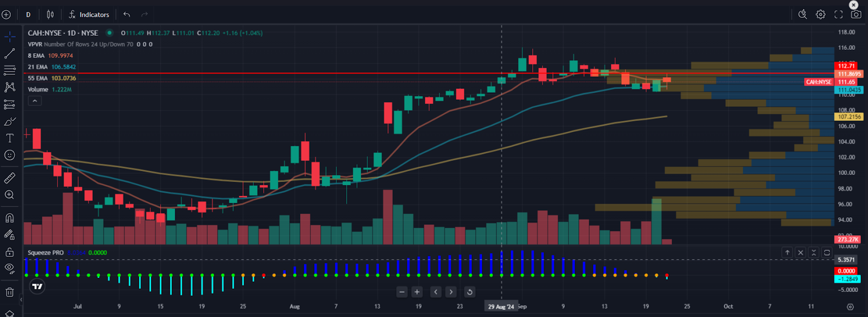Open the D timeframe interval selector
The height and width of the screenshot is (317, 868).
coord(28,15)
